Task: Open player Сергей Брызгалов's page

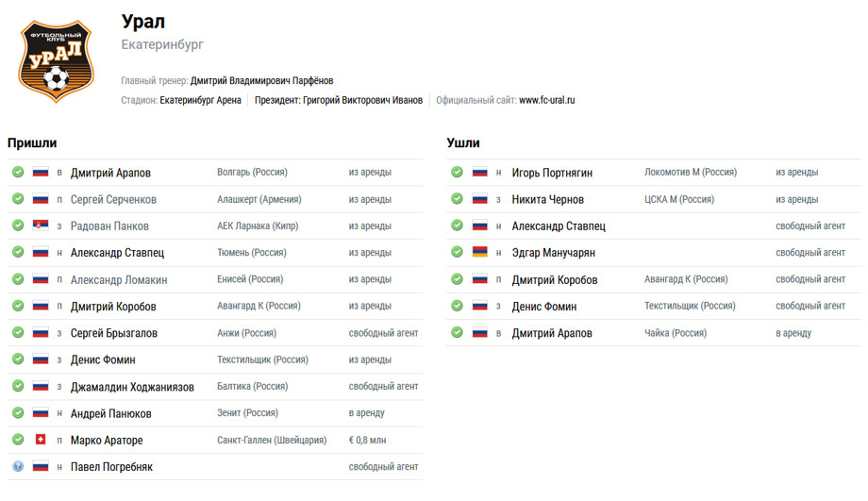Action: (114, 333)
